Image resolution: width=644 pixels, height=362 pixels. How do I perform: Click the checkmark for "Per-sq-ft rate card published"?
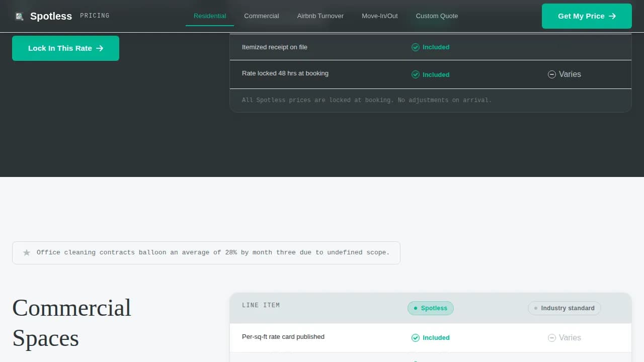[416, 337]
